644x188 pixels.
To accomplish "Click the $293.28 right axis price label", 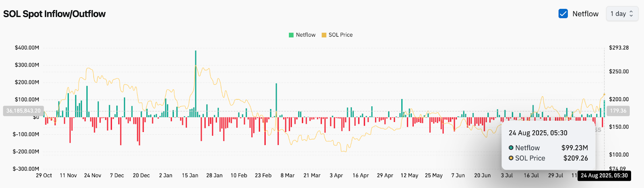I will tap(619, 48).
